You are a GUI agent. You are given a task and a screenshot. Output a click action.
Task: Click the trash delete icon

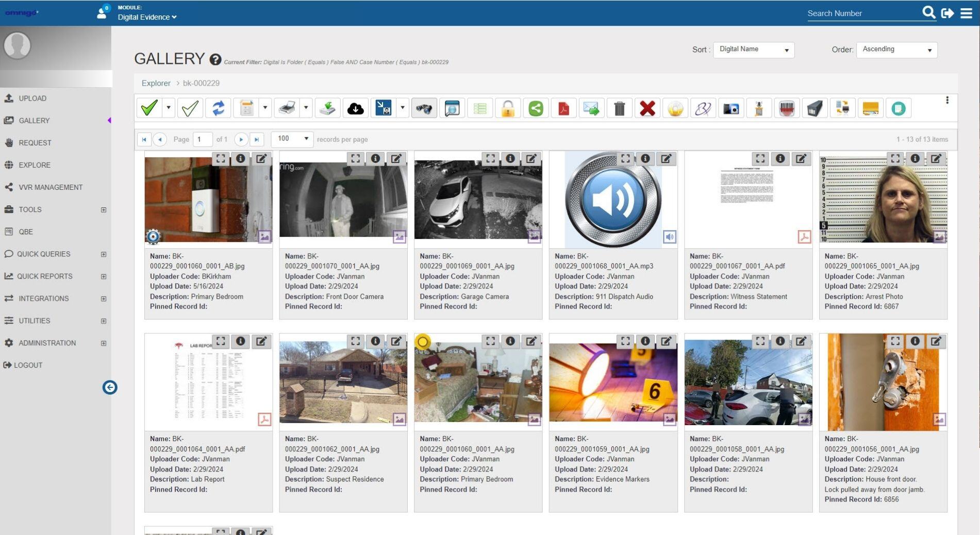click(x=619, y=107)
